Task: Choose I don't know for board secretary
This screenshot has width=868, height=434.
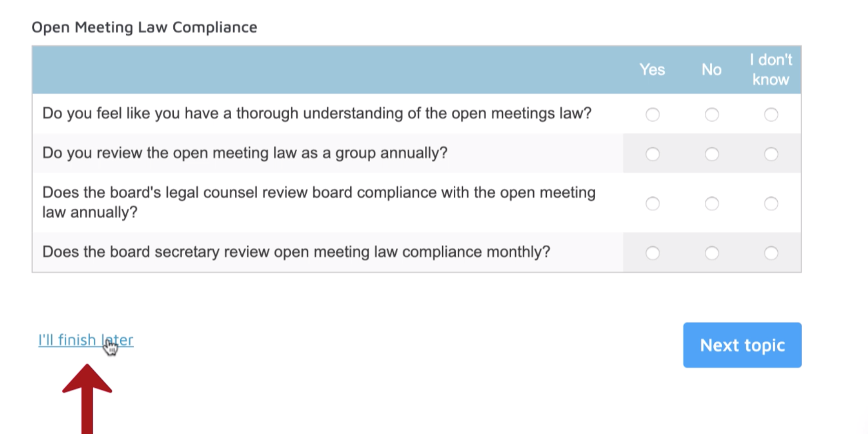Action: [x=771, y=253]
